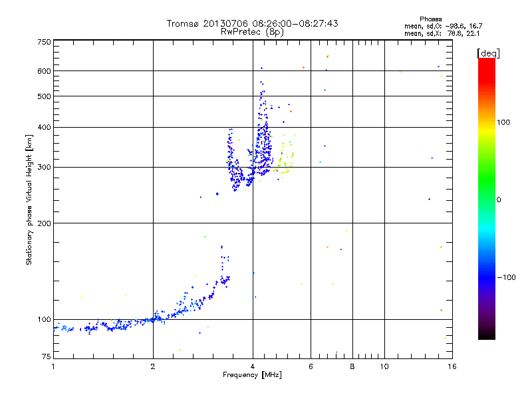Click the 'mean, sd,X: 78.8, 22.1' line
Viewport: 532px width, 399px height.
442,33
